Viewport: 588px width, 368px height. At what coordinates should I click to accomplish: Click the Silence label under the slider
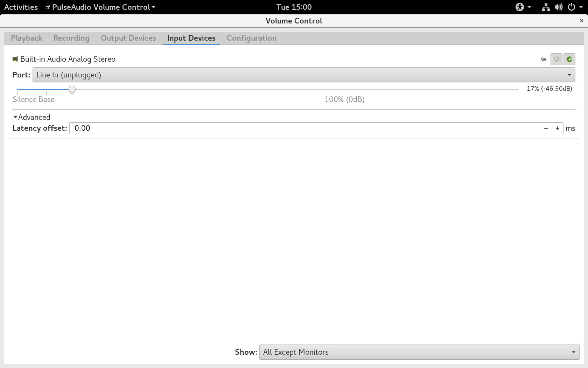[x=24, y=100]
